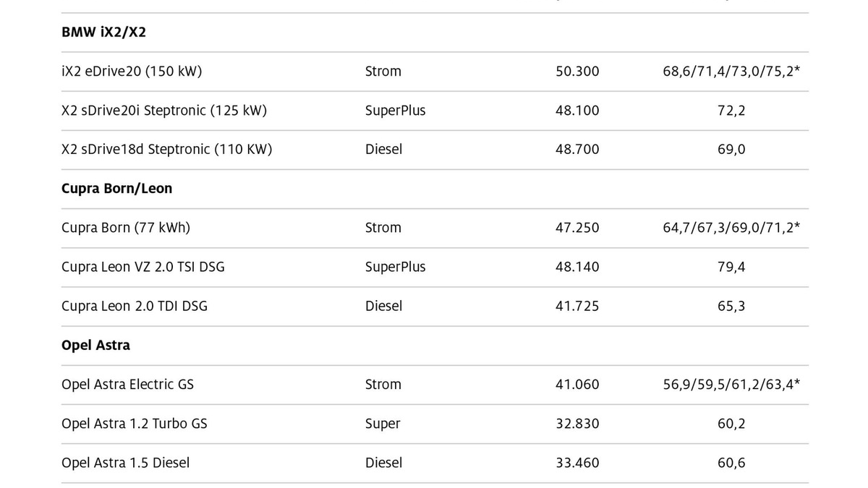Click the BMW iX2/X2 section heading
This screenshot has height=488, width=868.
point(104,33)
